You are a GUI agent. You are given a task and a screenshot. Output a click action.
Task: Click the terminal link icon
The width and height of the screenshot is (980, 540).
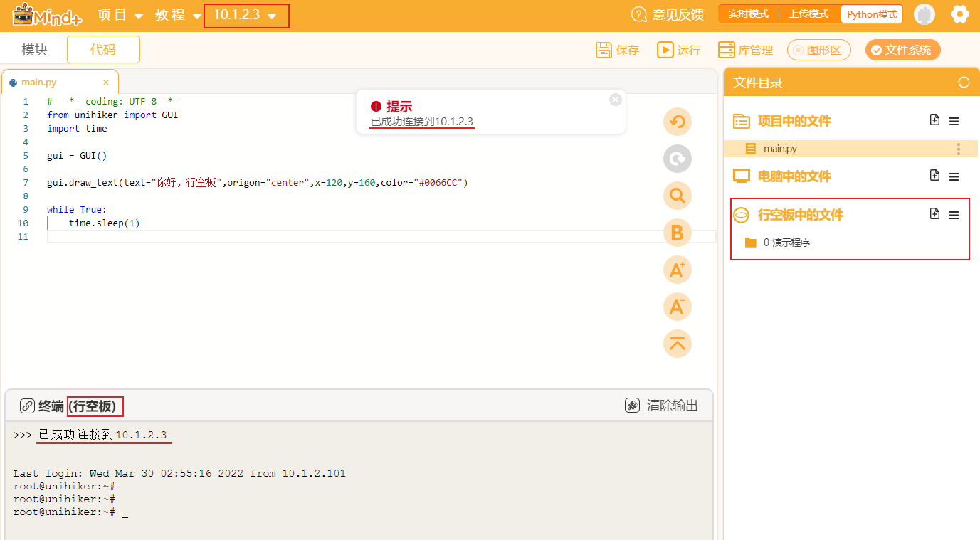[x=27, y=406]
